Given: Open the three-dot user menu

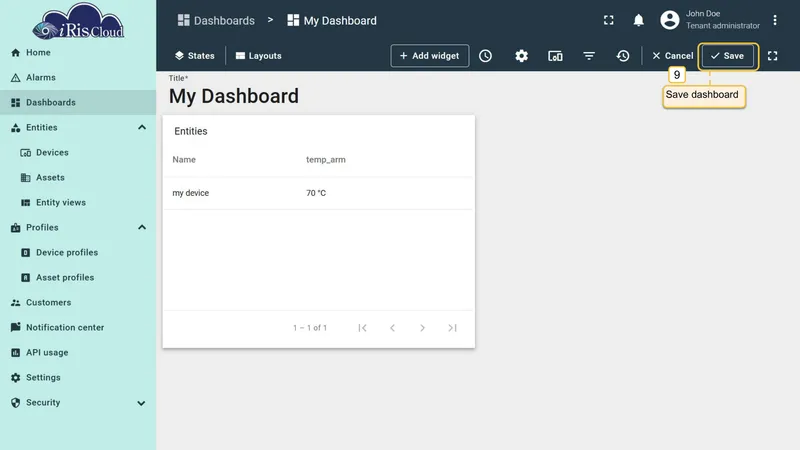Looking at the screenshot, I should (x=774, y=20).
